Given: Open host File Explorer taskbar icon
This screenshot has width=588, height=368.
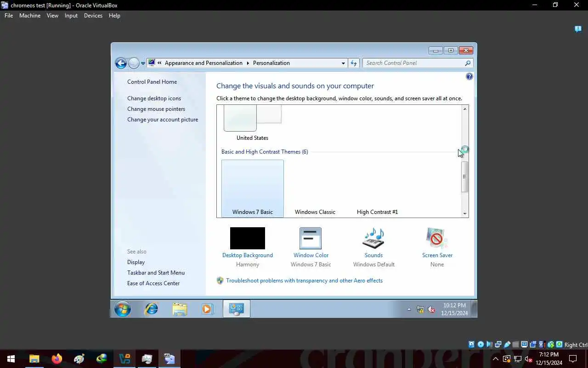Looking at the screenshot, I should point(34,358).
